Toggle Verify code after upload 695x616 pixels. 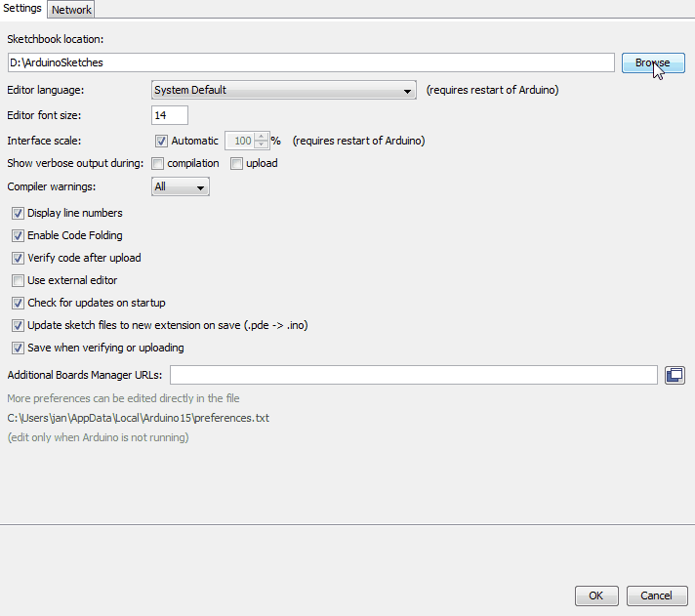18,258
